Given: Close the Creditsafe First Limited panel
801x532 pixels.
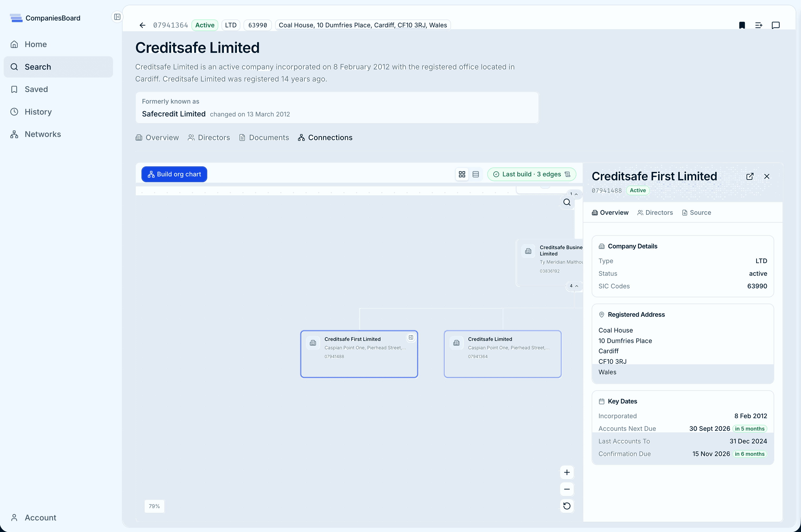Looking at the screenshot, I should pos(767,176).
